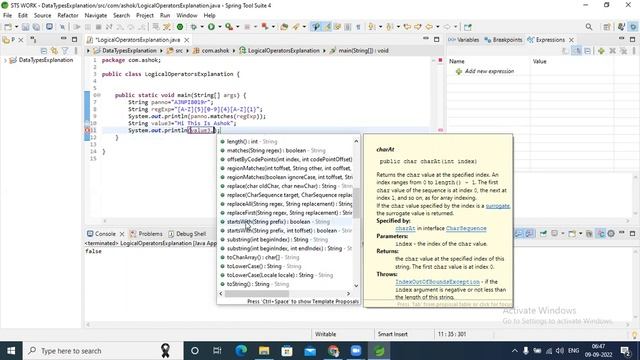The height and width of the screenshot is (360, 640).
Task: Select startsWith(String prefix) proposal
Action: coord(285,222)
